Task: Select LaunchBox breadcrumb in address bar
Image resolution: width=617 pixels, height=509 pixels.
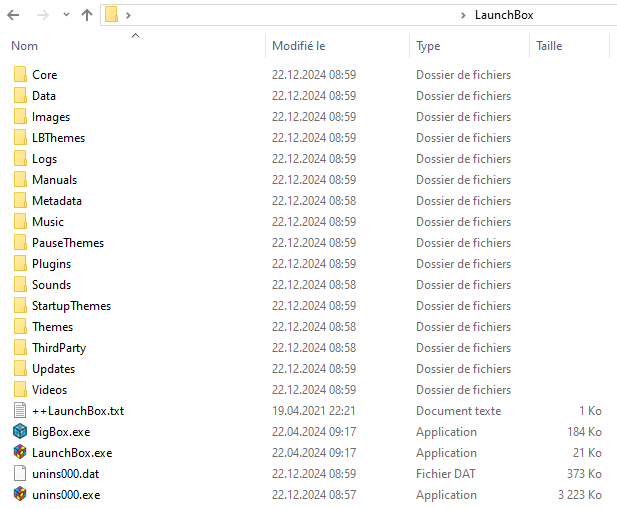Action: click(x=504, y=15)
